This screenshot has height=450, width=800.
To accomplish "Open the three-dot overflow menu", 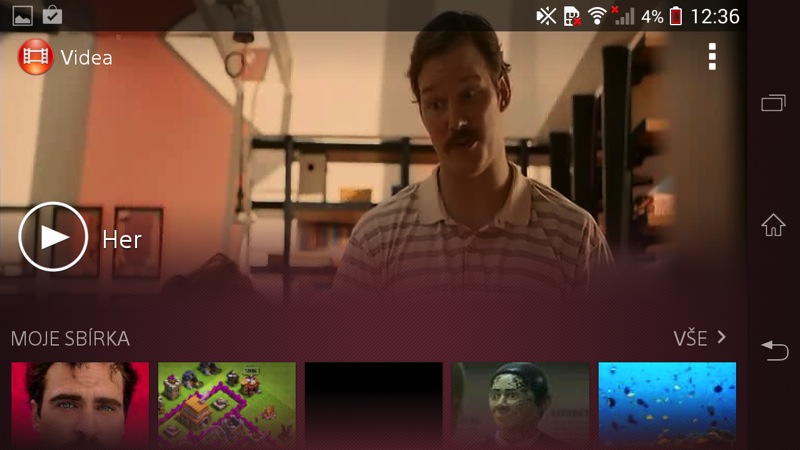I will [x=712, y=57].
